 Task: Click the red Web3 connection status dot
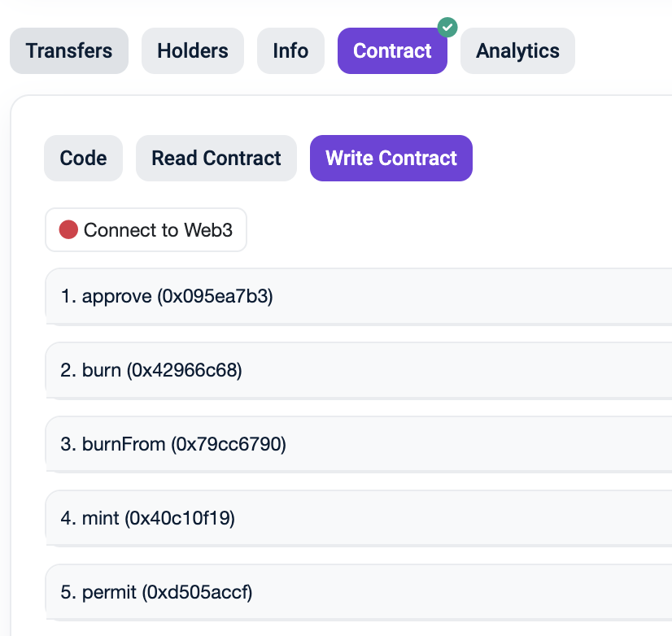click(68, 230)
